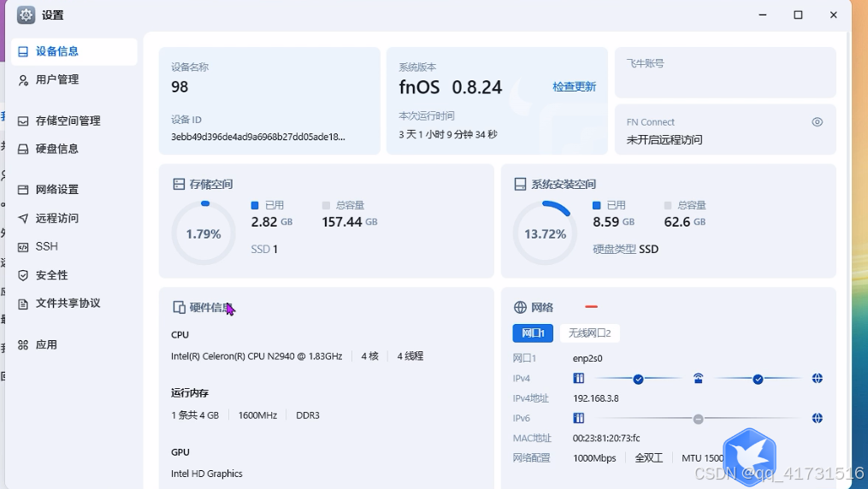Viewport: 868px width, 489px height.
Task: Click the 硬盘信息 drive icon
Action: (23, 150)
